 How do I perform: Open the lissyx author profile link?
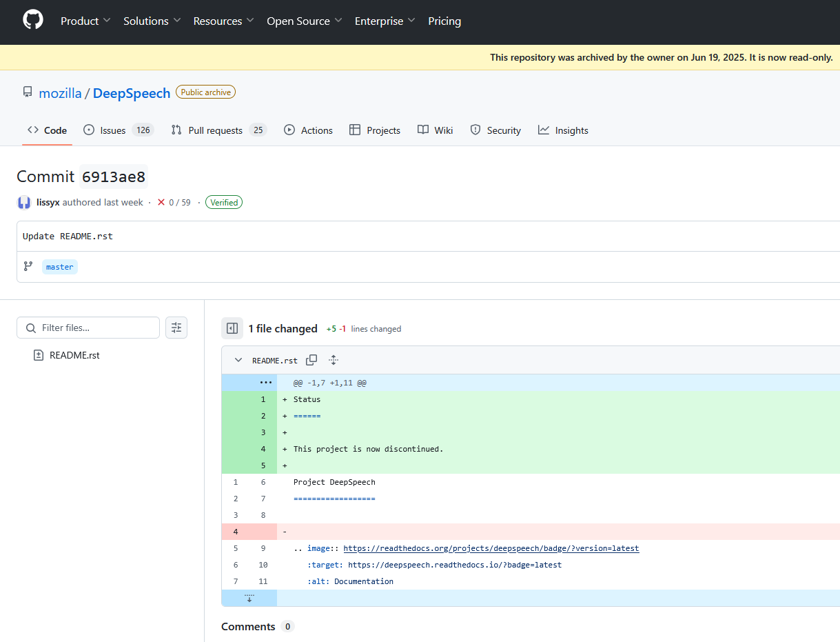(x=48, y=203)
